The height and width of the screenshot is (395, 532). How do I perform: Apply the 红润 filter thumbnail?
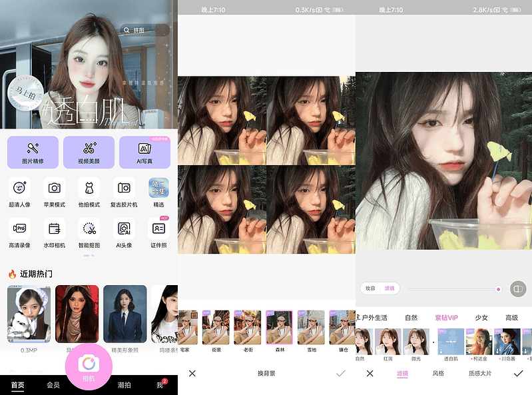387,341
